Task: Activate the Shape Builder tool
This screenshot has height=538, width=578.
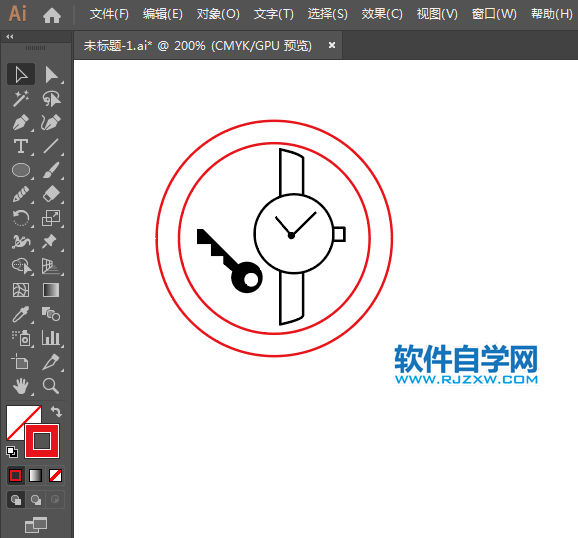Action: click(x=21, y=266)
